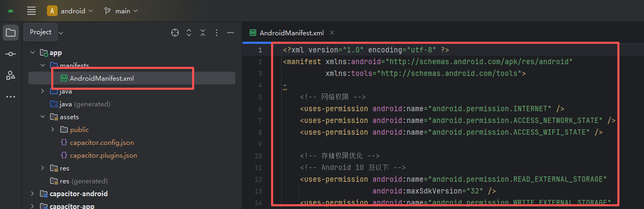Click Select Opened File target icon
The width and height of the screenshot is (644, 209).
[x=175, y=33]
